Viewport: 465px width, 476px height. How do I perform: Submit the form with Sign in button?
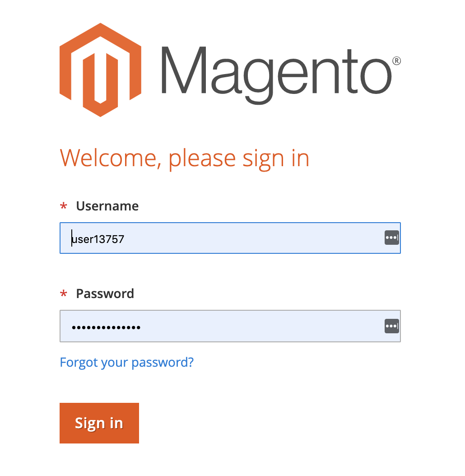[x=99, y=423]
